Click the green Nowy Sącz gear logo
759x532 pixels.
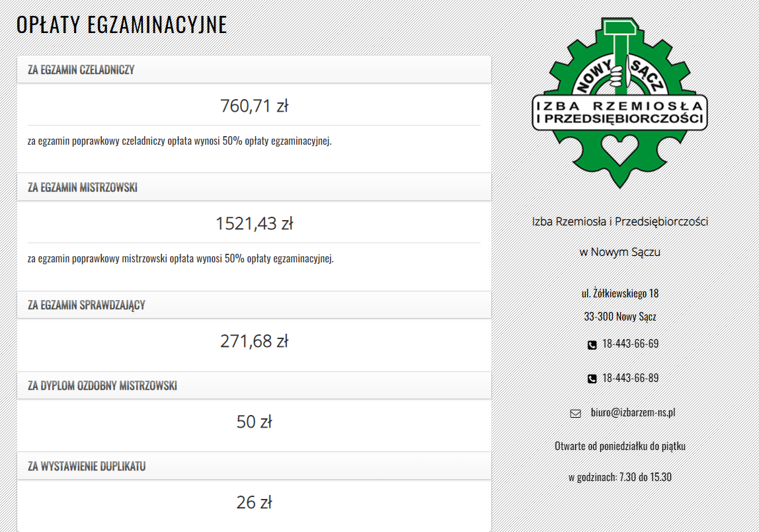pos(619,101)
